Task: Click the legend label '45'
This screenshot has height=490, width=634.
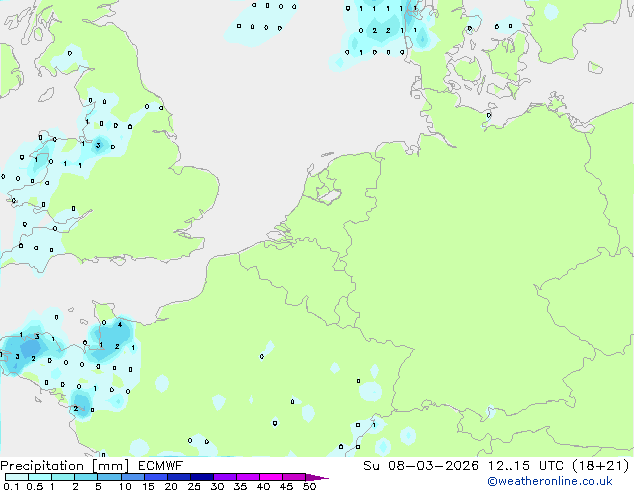Action: tap(287, 486)
